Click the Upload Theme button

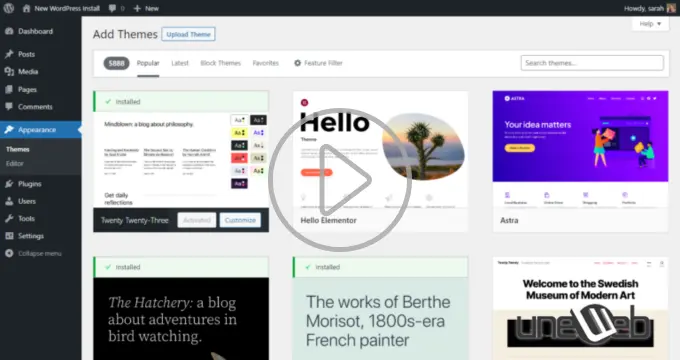point(189,34)
